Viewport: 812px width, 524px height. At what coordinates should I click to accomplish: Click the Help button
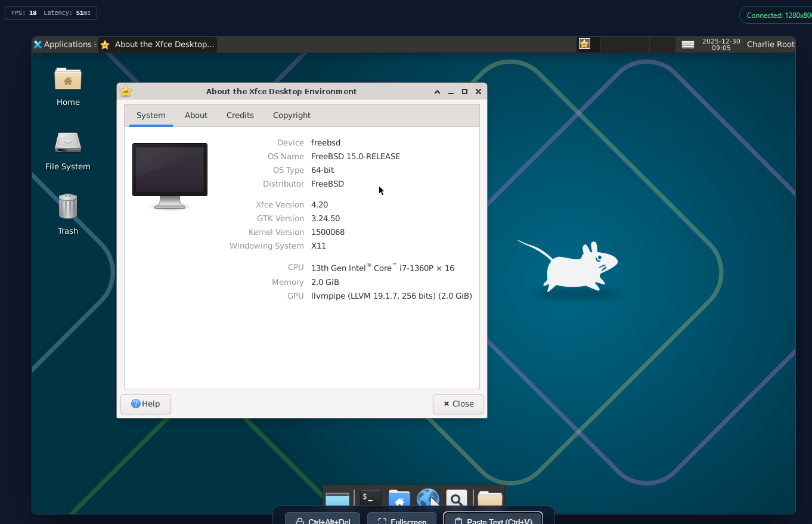[x=145, y=404]
